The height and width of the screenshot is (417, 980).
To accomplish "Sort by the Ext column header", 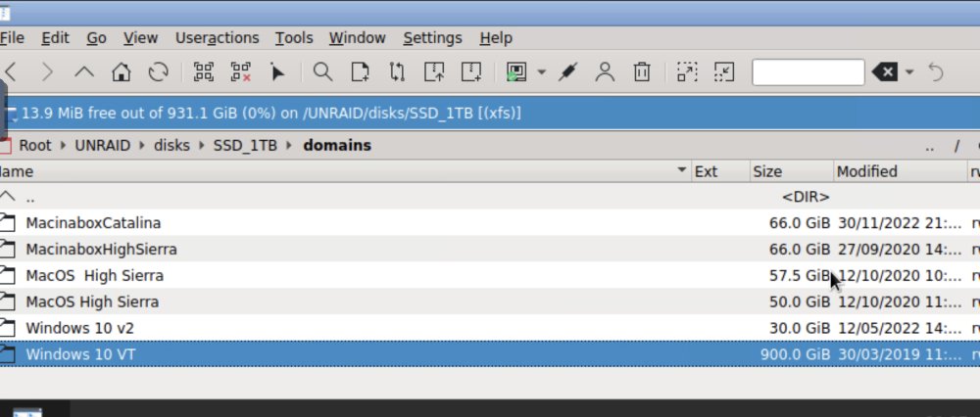I will click(x=720, y=171).
